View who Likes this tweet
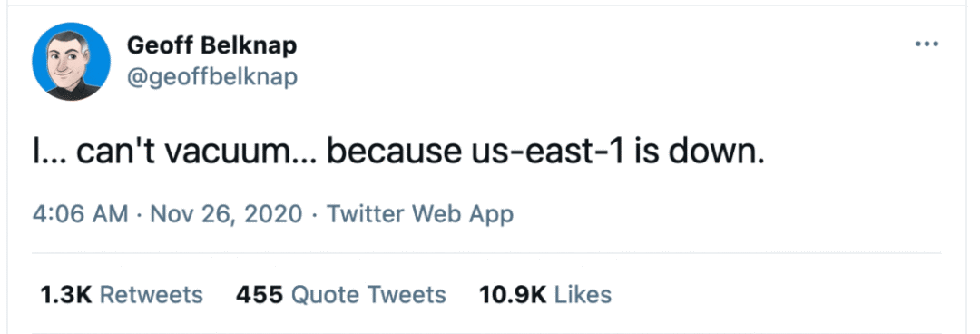The image size is (980, 334). click(583, 294)
